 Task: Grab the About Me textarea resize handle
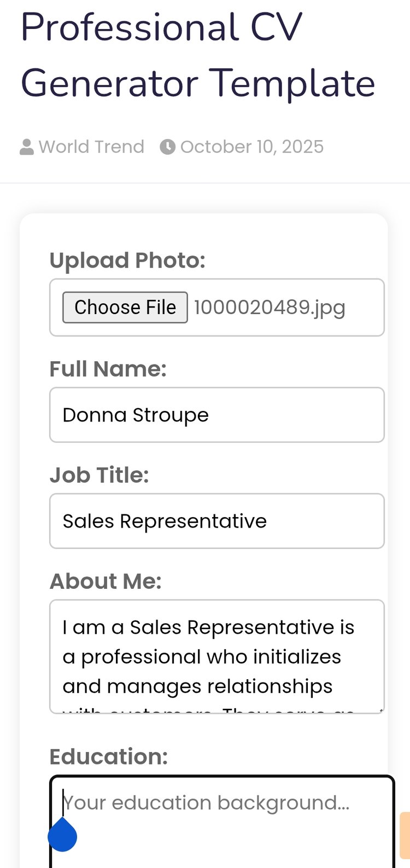tap(380, 710)
